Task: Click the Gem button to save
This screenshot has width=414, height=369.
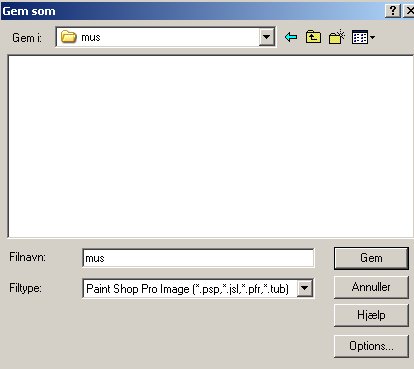Action: (371, 258)
